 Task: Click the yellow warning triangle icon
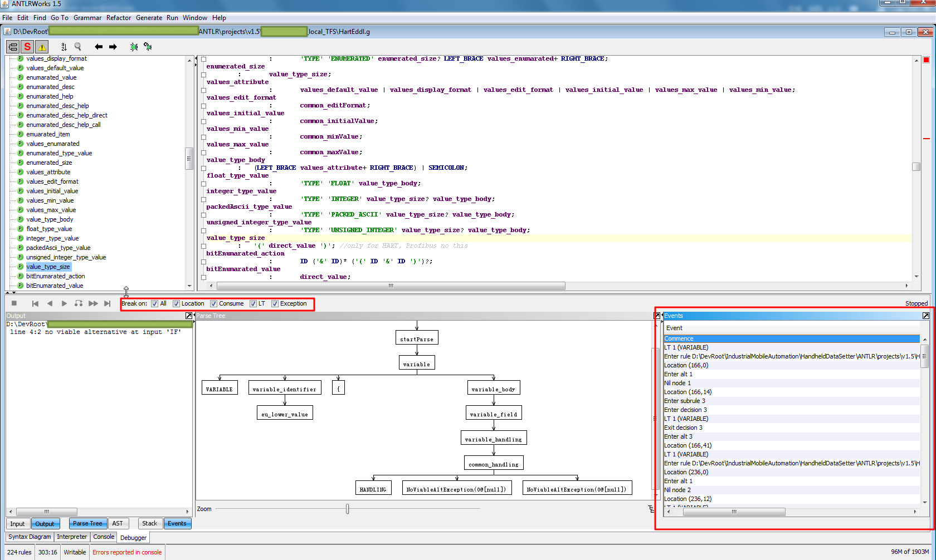[42, 47]
